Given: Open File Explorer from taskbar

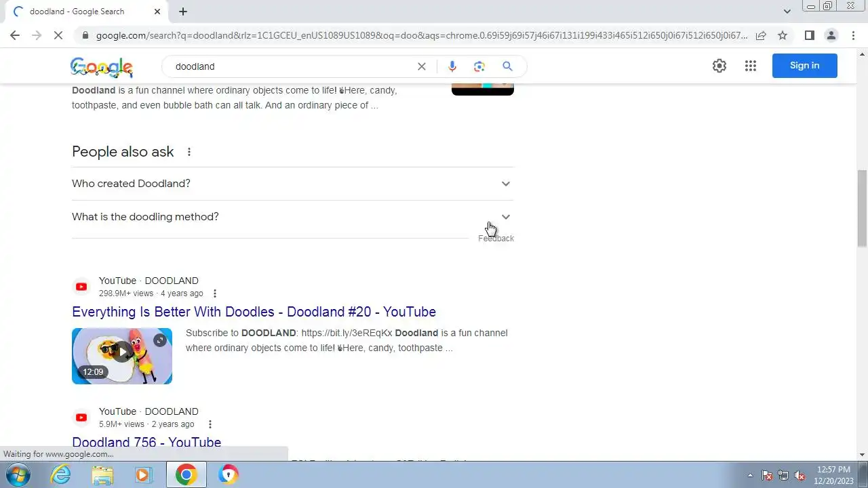Looking at the screenshot, I should tap(102, 474).
